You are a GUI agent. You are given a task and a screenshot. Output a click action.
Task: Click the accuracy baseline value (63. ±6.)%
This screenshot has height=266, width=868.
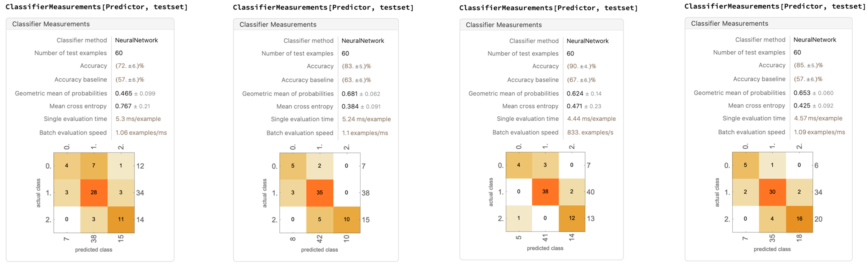point(356,80)
